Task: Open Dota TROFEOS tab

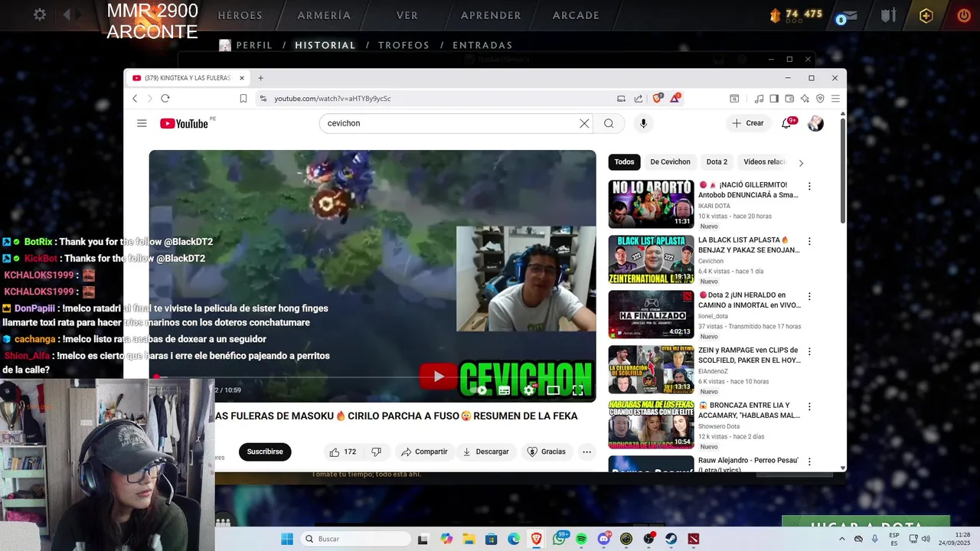Action: (x=403, y=45)
